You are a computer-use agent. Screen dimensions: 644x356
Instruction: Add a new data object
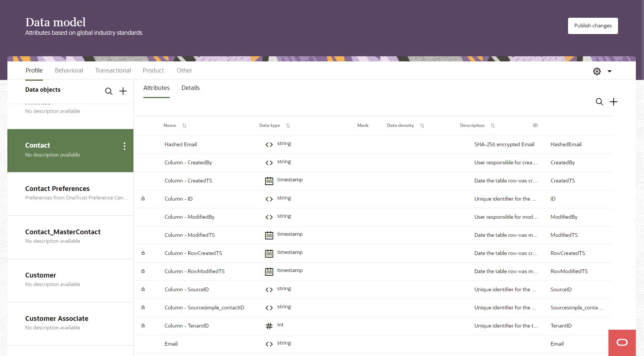pyautogui.click(x=123, y=91)
